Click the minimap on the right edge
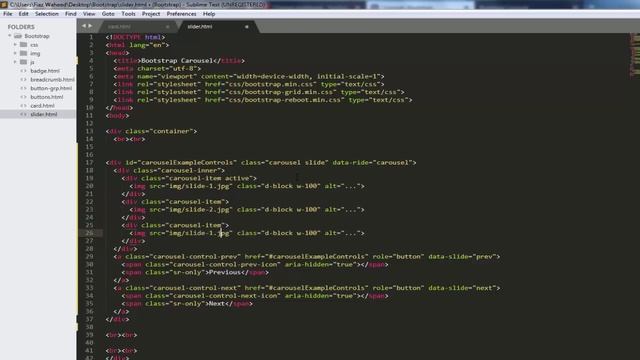 coord(635,55)
